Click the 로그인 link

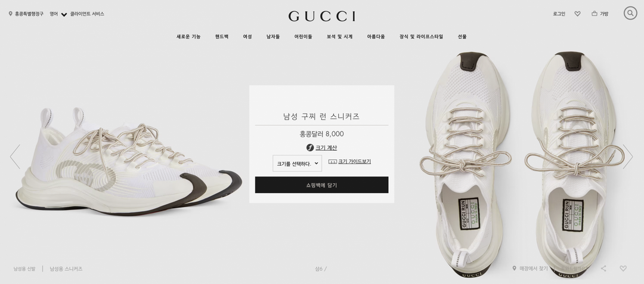pyautogui.click(x=559, y=14)
